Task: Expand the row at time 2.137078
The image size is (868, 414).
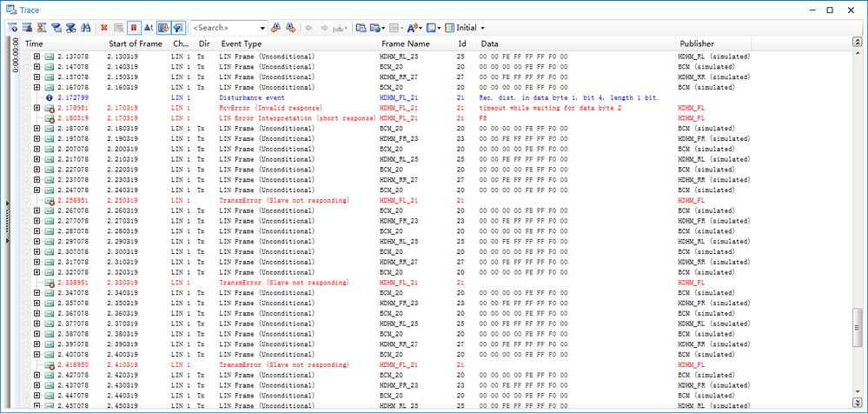Action: 37,56
